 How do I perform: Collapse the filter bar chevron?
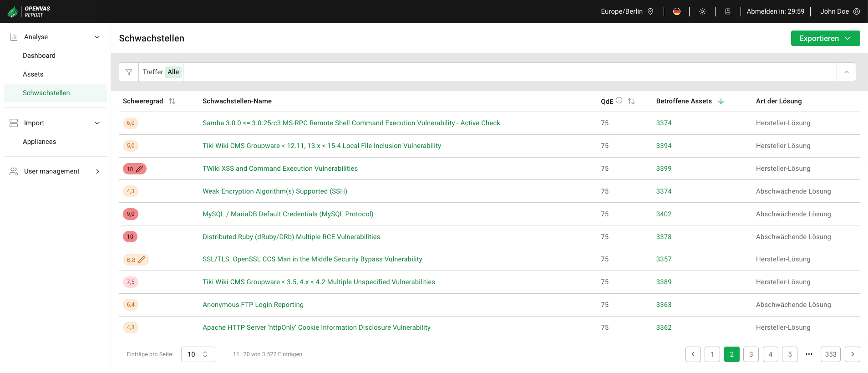846,72
